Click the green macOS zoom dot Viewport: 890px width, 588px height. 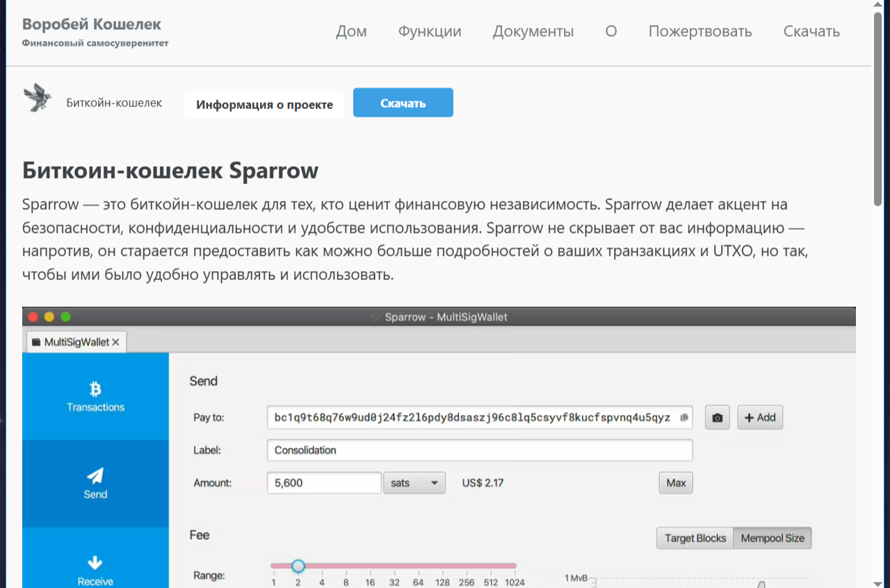pyautogui.click(x=66, y=317)
